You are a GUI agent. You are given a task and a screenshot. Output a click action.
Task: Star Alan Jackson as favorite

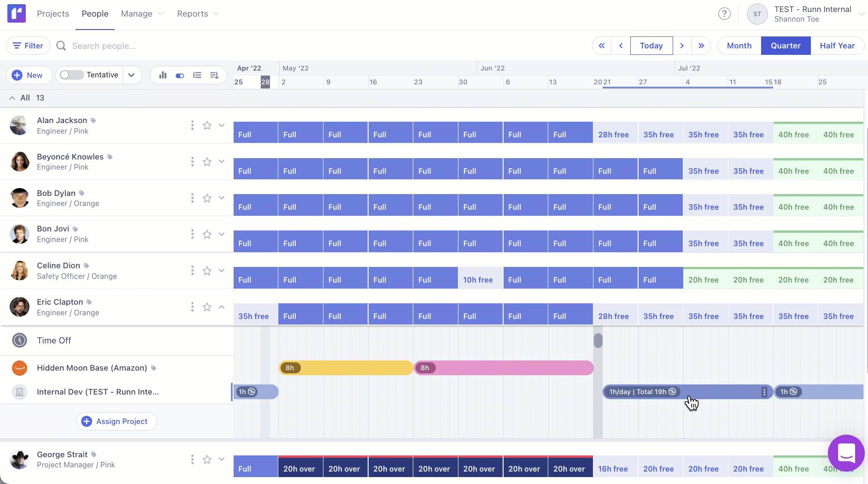pyautogui.click(x=207, y=125)
